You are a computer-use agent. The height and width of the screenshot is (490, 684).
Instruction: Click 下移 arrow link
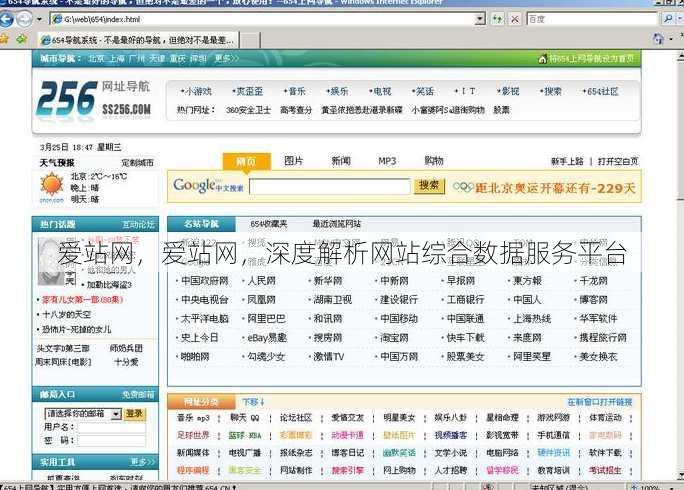[253, 401]
